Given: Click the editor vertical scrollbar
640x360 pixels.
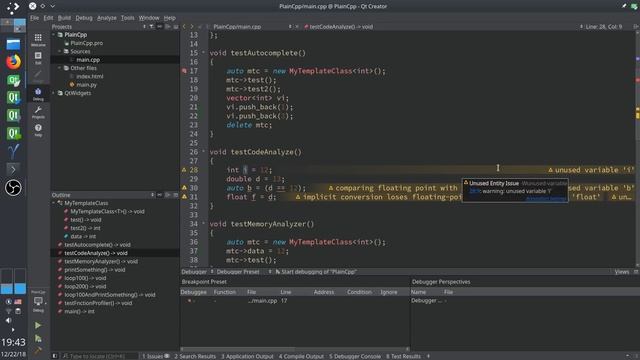Looking at the screenshot, I should coord(638,149).
